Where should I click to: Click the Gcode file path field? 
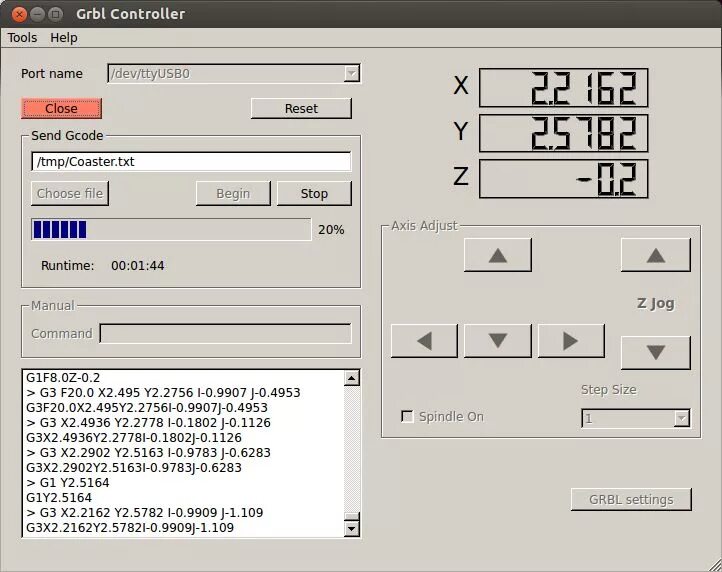[x=191, y=162]
